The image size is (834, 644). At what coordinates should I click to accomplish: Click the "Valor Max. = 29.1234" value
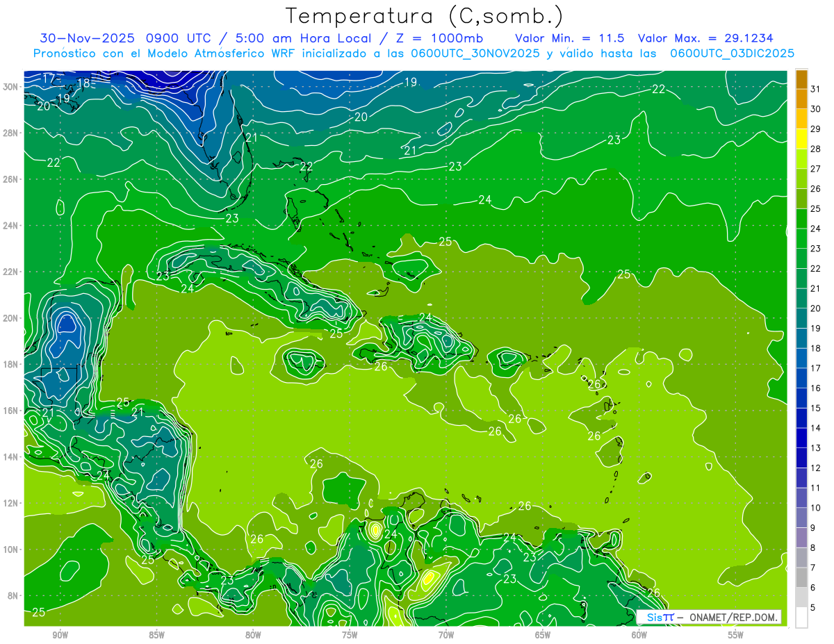705,38
